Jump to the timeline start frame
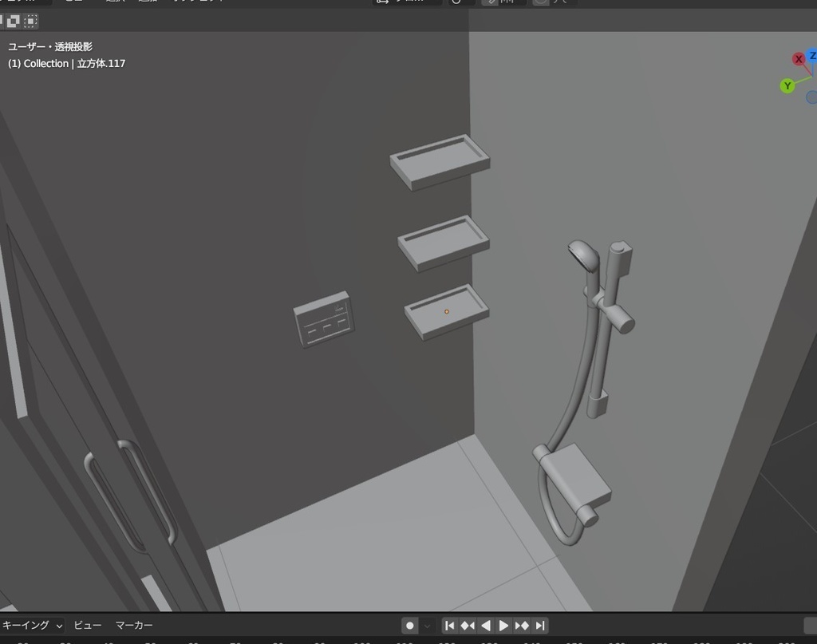Viewport: 817px width, 644px height. click(450, 625)
